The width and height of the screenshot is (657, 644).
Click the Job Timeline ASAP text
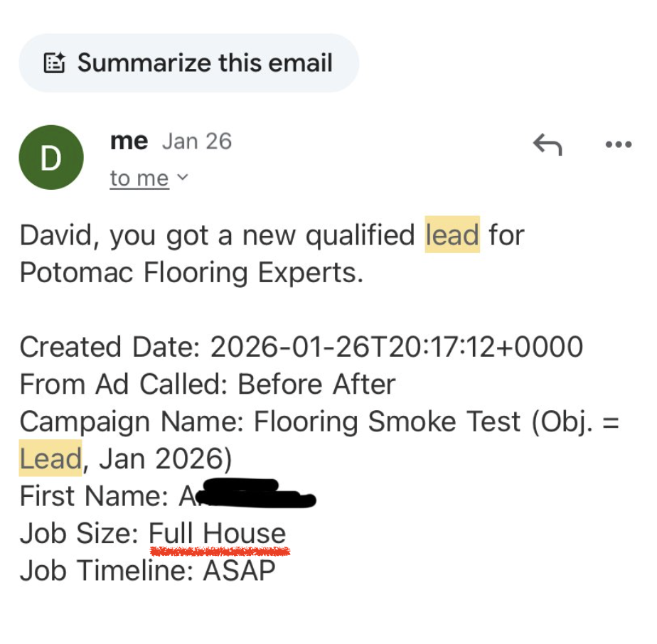148,570
